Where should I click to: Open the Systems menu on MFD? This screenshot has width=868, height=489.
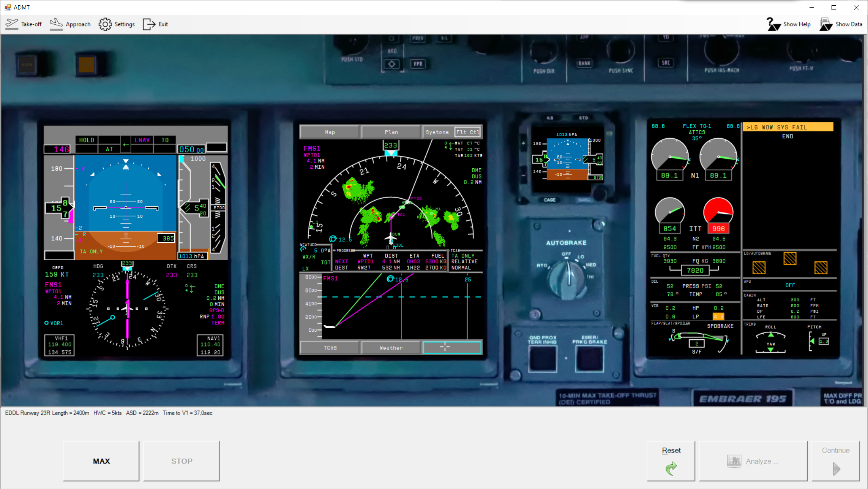(437, 132)
